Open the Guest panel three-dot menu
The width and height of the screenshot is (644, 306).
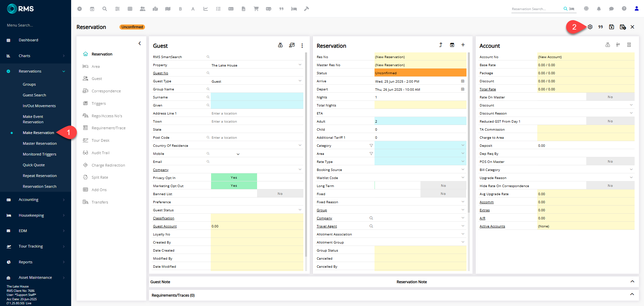[x=302, y=46]
